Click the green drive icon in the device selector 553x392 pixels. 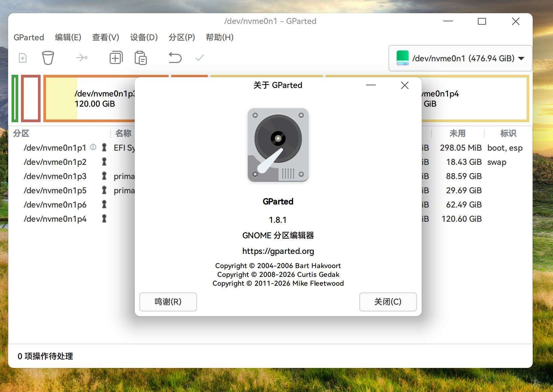402,58
